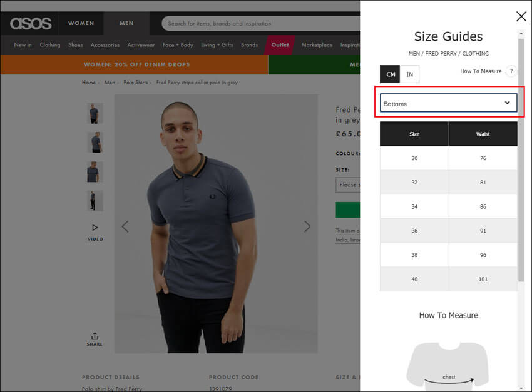The width and height of the screenshot is (532, 392).
Task: Go to Men breadcrumb link
Action: (110, 83)
